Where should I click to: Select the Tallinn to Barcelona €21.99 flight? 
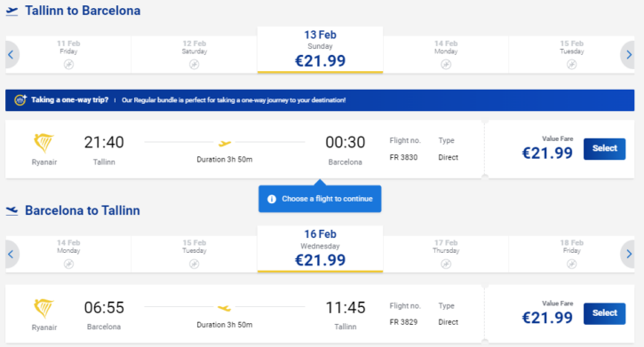[x=604, y=148]
